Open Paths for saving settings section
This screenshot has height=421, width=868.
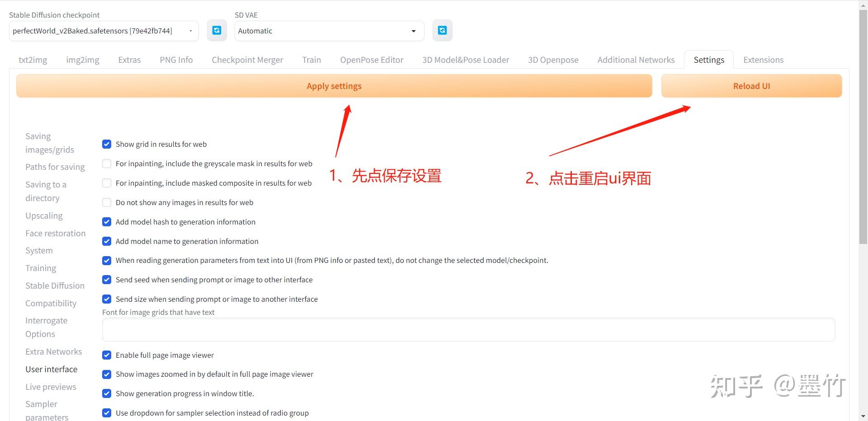tap(55, 167)
